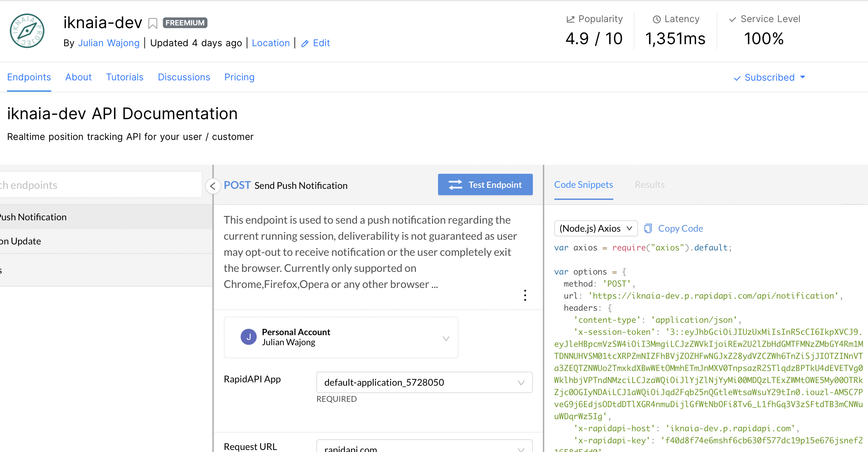Switch to the Endpoints tab
This screenshot has height=452, width=868.
[29, 77]
